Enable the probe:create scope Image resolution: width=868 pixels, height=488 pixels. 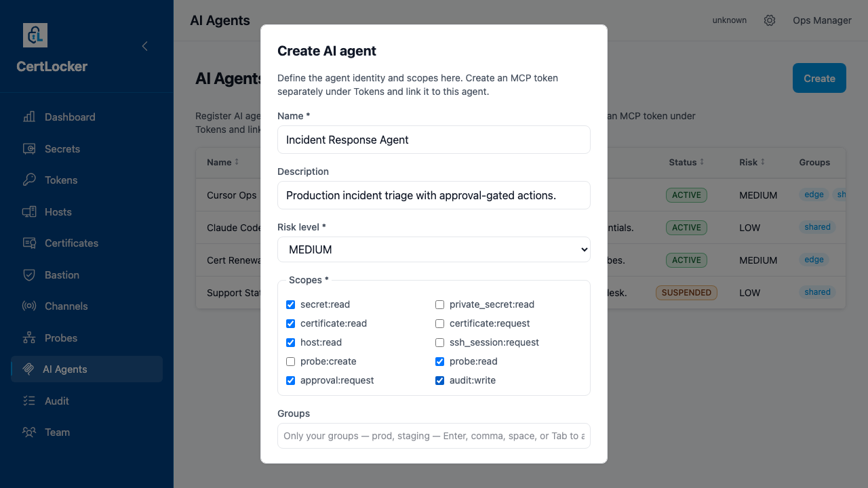tap(291, 361)
